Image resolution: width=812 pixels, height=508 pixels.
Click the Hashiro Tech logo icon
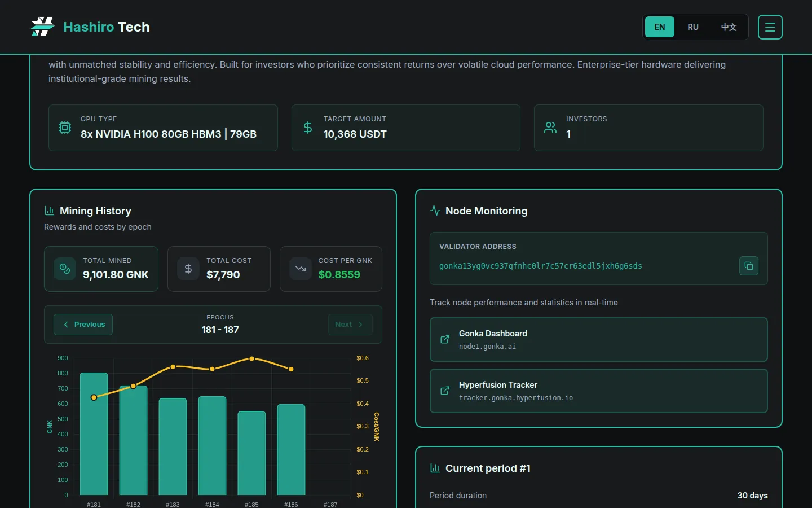click(x=42, y=27)
